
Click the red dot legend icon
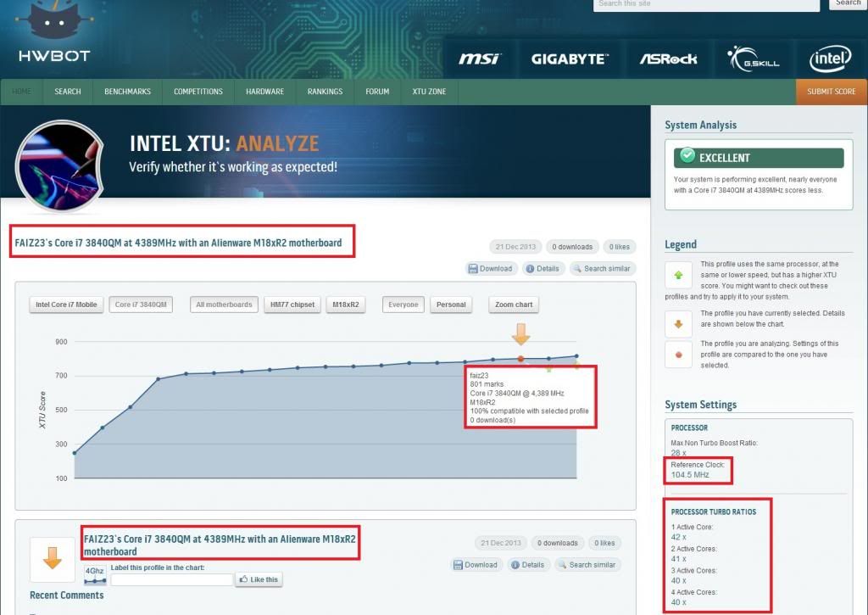coord(679,355)
